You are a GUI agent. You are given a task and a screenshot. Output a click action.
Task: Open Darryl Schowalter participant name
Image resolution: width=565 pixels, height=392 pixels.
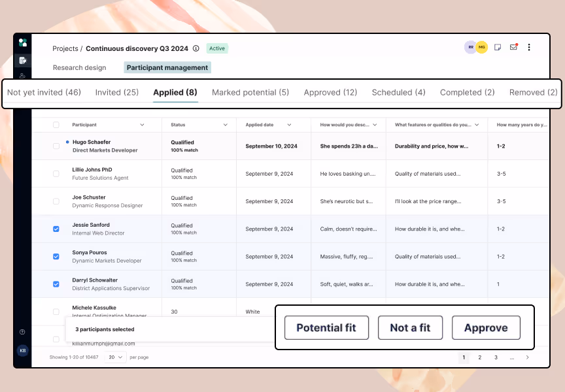click(95, 280)
